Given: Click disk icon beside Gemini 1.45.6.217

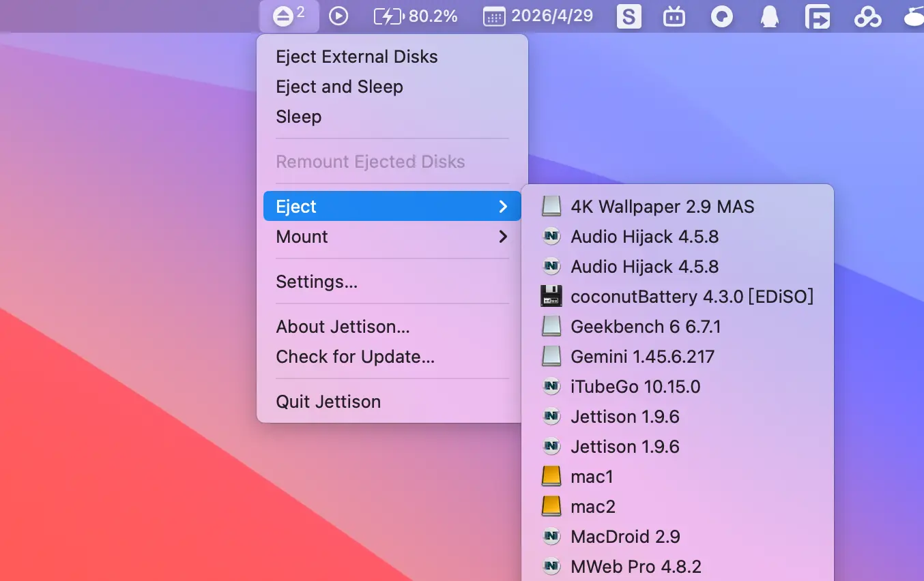Looking at the screenshot, I should pos(551,357).
